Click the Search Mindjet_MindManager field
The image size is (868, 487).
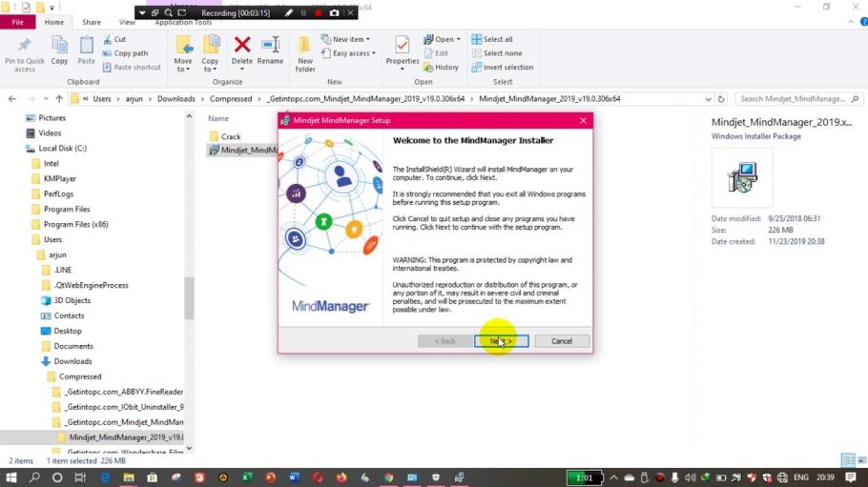point(798,98)
